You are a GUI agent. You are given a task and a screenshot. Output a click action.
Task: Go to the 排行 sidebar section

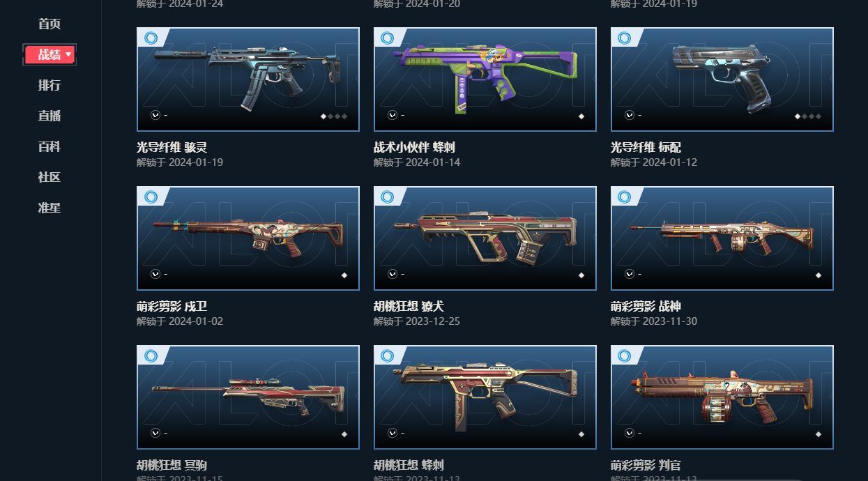point(50,85)
